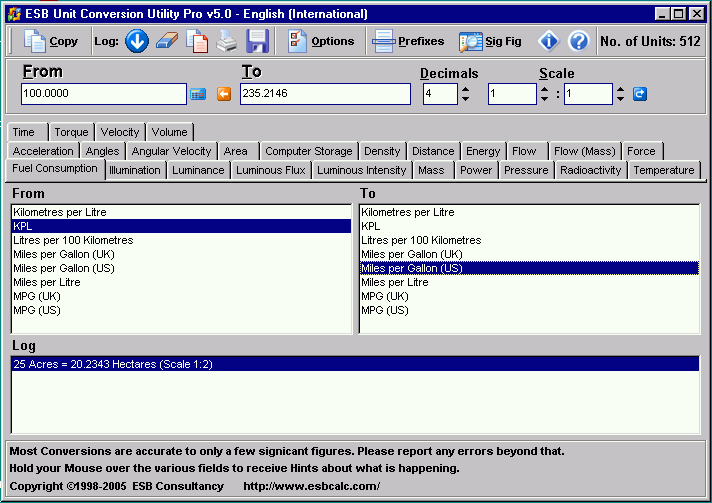The image size is (712, 503).
Task: Increase the Decimals value with the up arrow
Action: (x=465, y=89)
